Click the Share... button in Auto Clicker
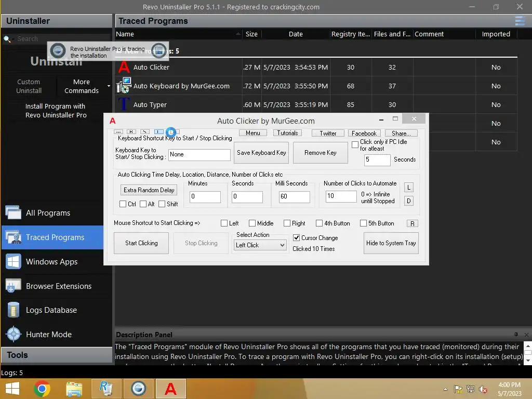The width and height of the screenshot is (532, 399). coord(401,134)
